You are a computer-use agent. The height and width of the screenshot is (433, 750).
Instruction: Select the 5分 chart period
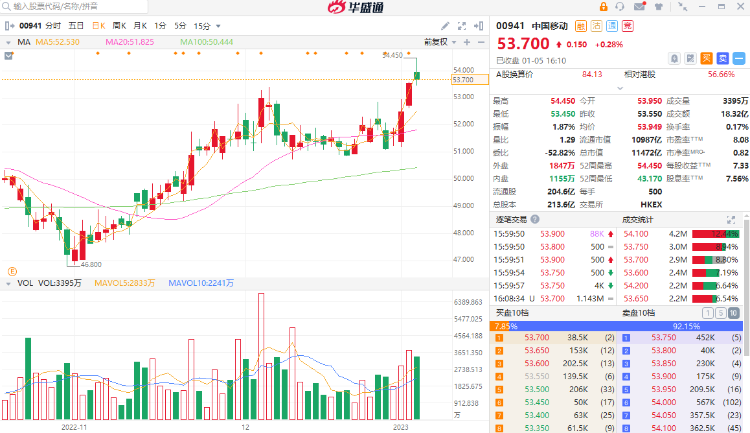coord(180,26)
